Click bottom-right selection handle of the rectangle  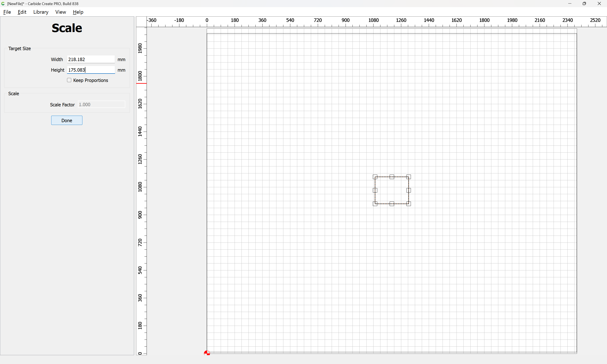pos(408,203)
